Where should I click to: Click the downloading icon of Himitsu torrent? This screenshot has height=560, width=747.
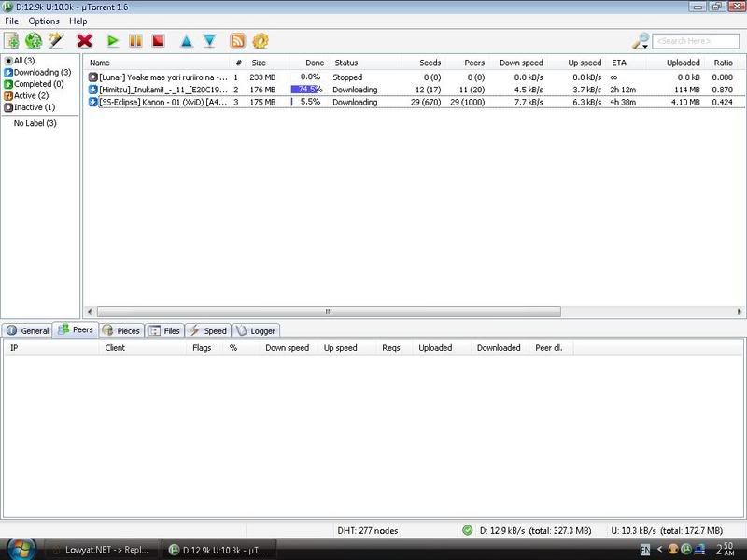[92, 89]
